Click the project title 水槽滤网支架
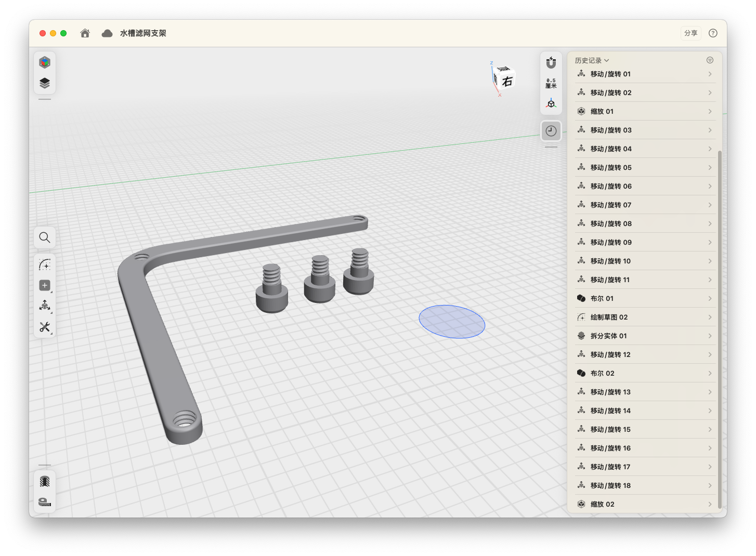This screenshot has width=756, height=556. pos(143,33)
